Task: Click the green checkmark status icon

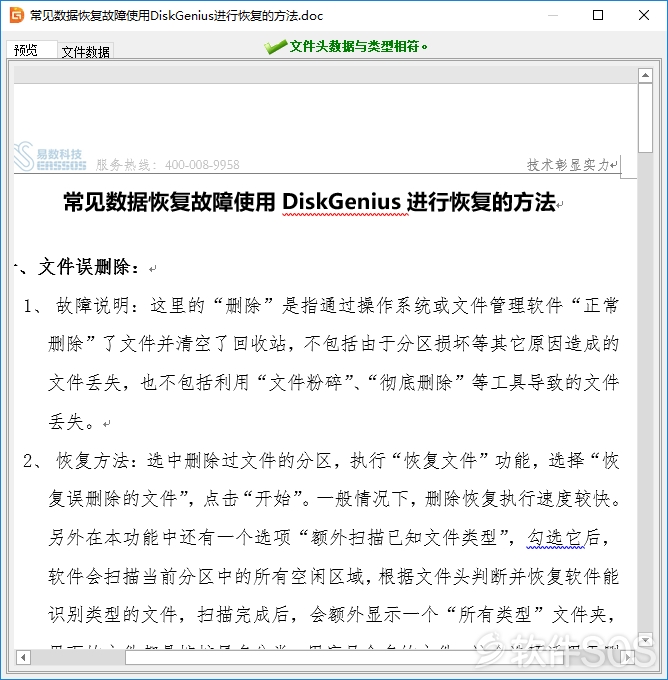Action: 275,46
